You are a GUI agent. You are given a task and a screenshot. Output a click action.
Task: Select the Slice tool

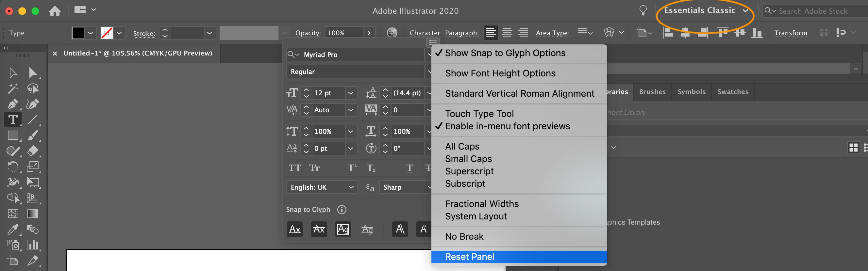[x=33, y=260]
